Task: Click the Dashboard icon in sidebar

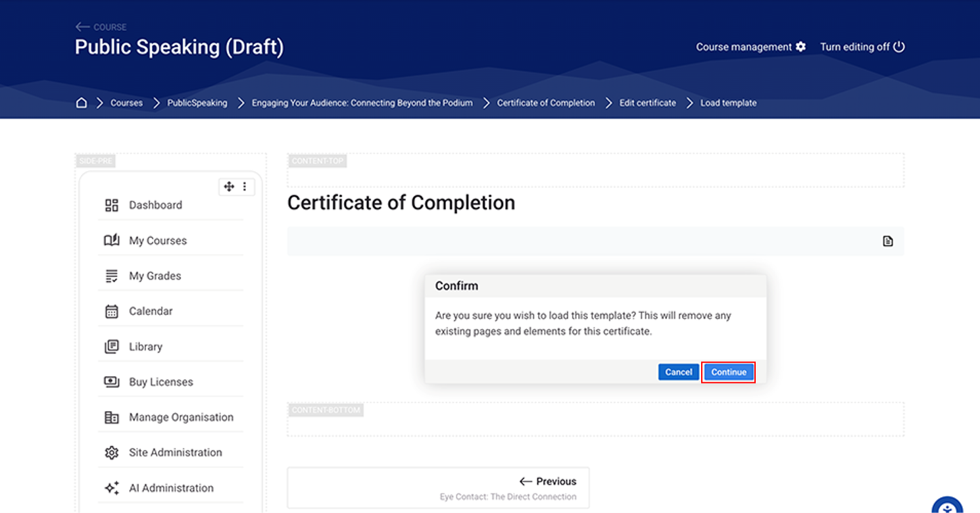Action: (x=112, y=205)
